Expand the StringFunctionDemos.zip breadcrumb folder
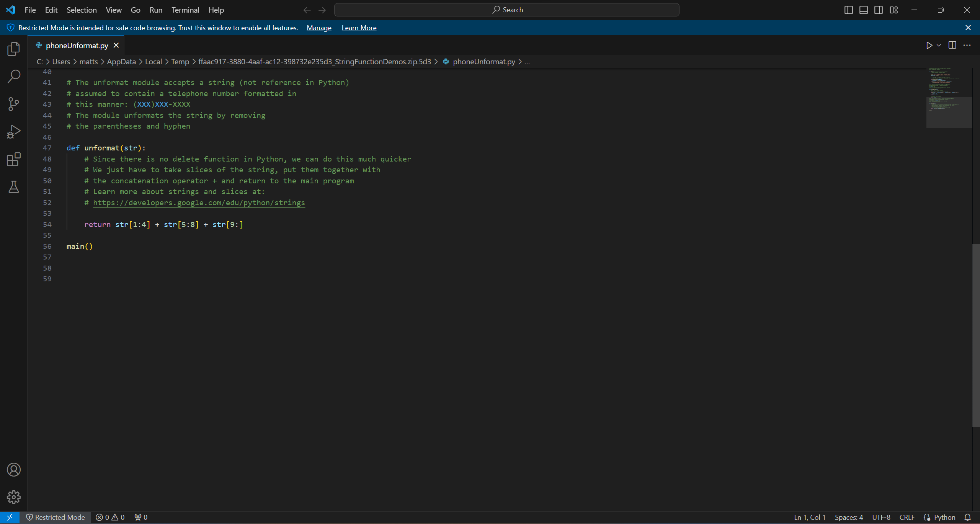 (x=315, y=62)
